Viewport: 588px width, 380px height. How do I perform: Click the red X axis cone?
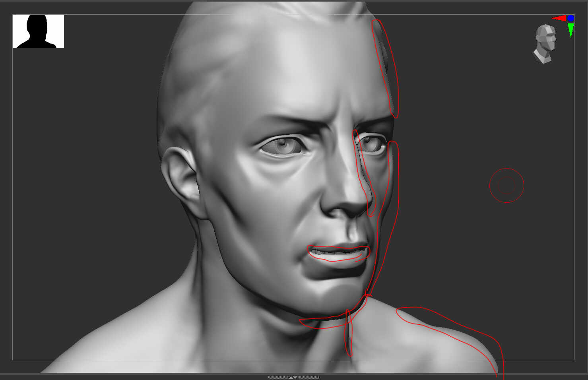[559, 18]
